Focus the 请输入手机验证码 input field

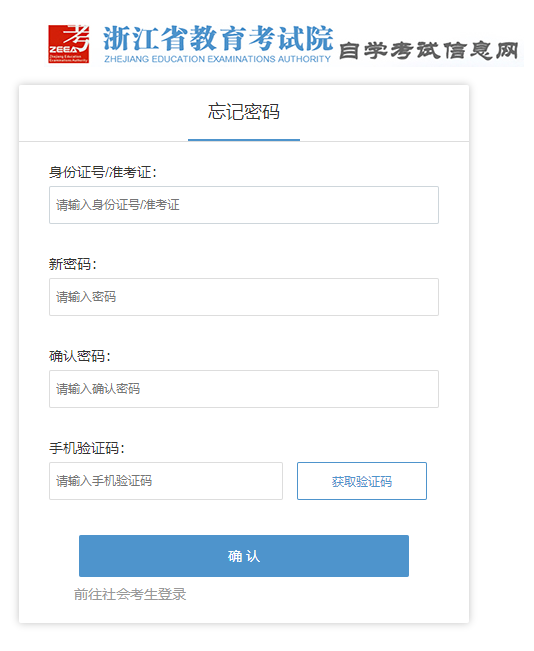[166, 481]
